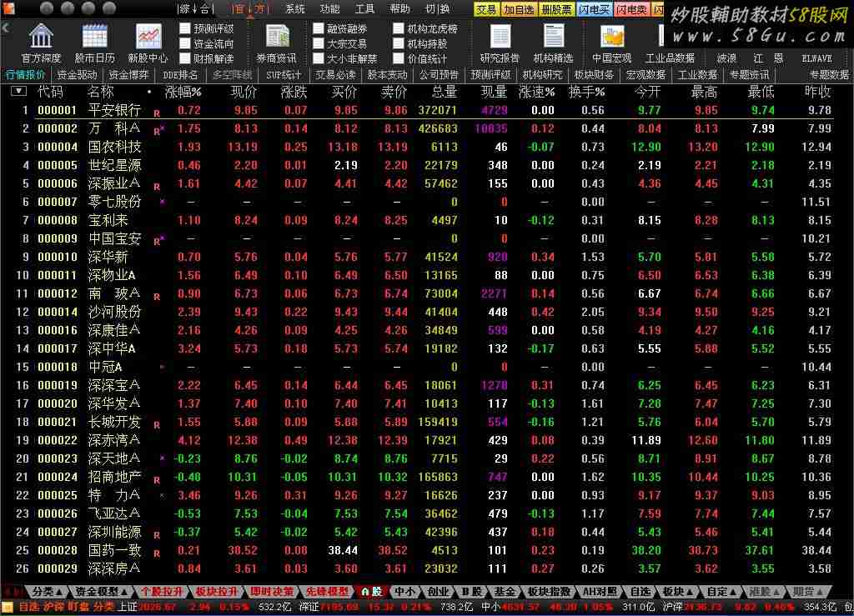Screen dimensions: 854x616
Task: Sort the table by the 换手% column header
Action: [x=586, y=92]
